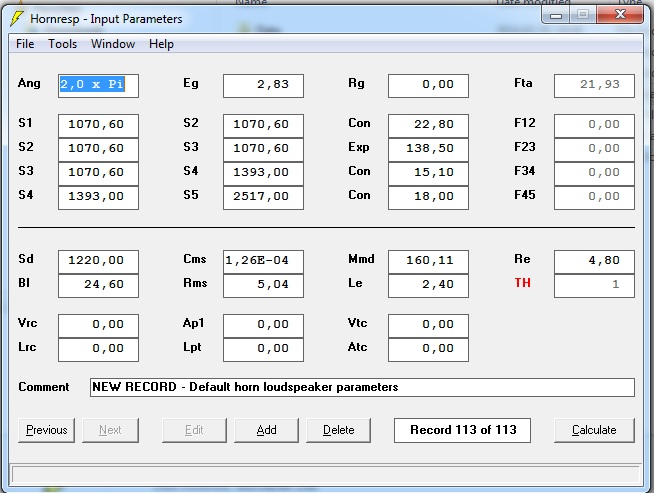Click the Cms field 1,26E-04
The width and height of the screenshot is (659, 494).
(264, 262)
